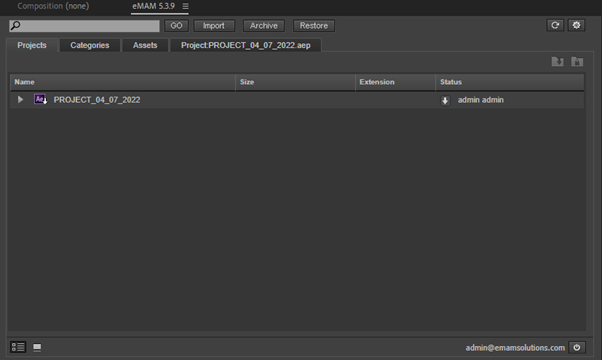
Task: Sort by the Name column header
Action: tap(122, 82)
